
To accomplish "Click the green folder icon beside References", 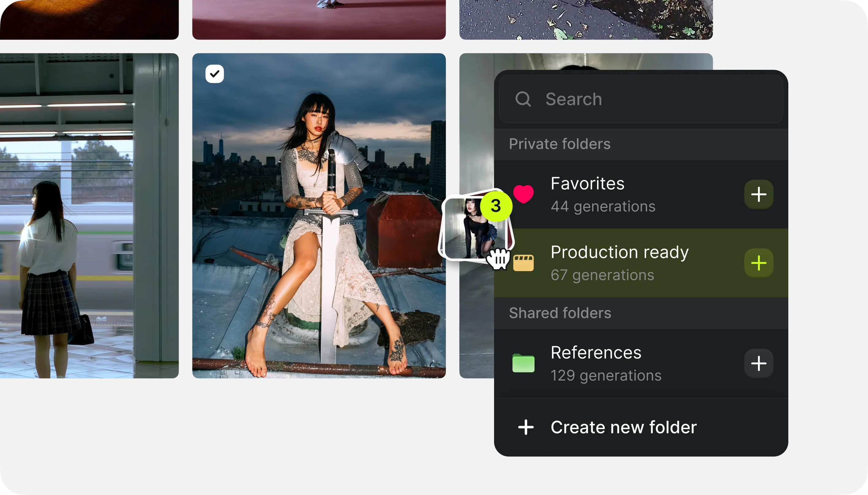I will 524,363.
